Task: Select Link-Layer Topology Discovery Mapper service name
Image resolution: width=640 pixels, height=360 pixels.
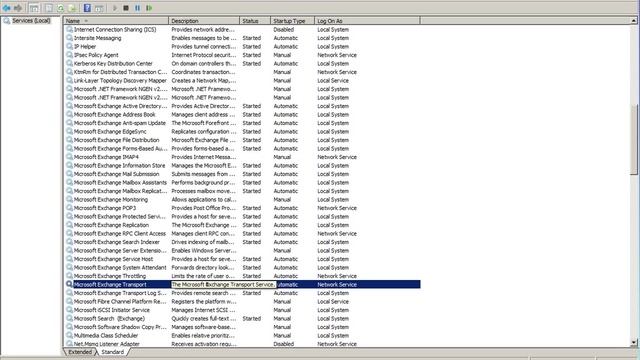Action: pos(120,80)
